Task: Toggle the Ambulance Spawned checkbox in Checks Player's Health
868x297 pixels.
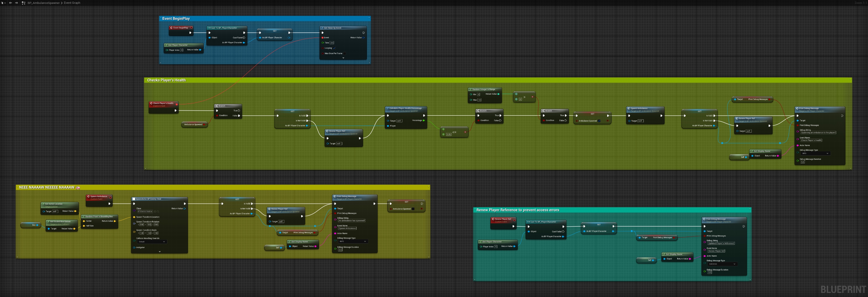Action: coord(599,121)
